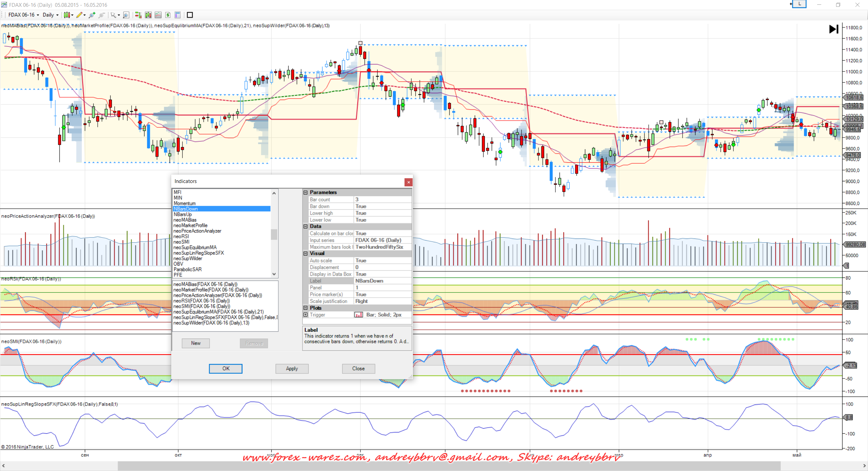This screenshot has width=868, height=471.
Task: Open Chart Trader icon in toolbar
Action: point(138,15)
